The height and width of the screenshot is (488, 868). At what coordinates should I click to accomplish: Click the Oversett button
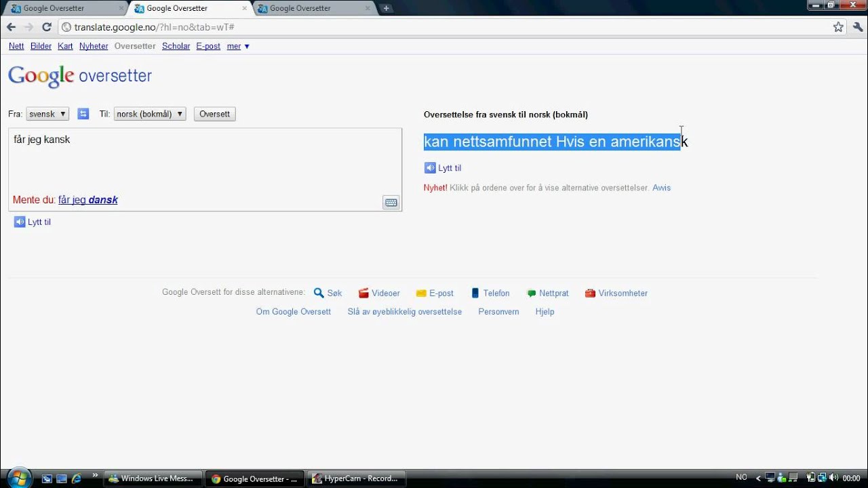click(215, 114)
